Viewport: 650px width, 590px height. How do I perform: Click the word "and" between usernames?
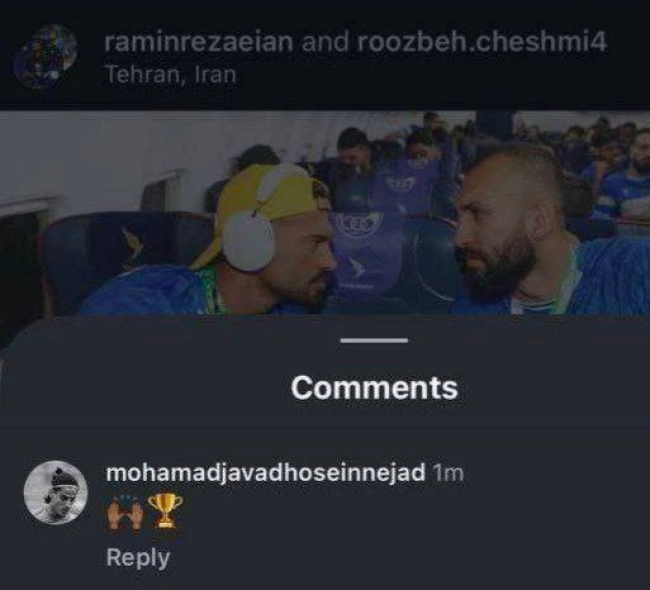click(325, 42)
